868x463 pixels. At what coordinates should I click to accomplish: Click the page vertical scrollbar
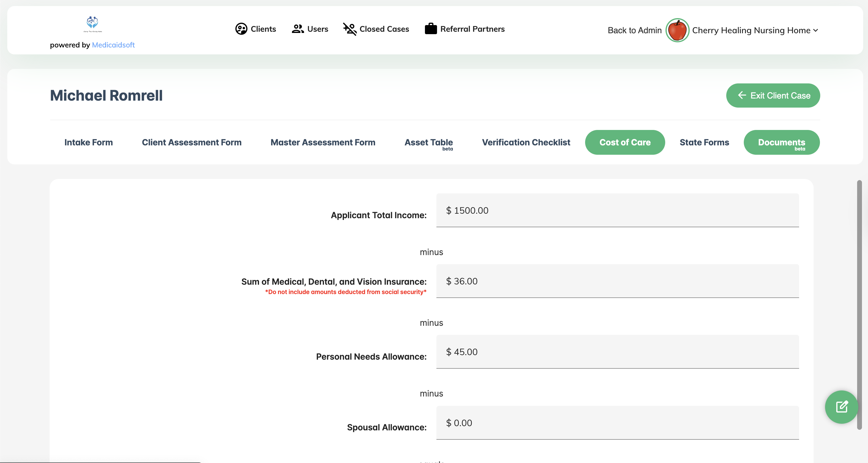[859, 303]
